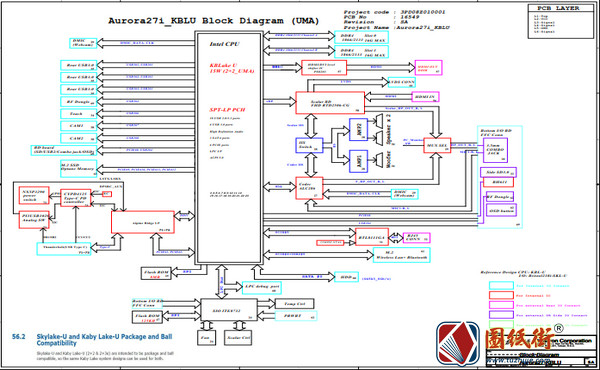
Task: Click the AMP2 amplifier block
Action: 359,129
